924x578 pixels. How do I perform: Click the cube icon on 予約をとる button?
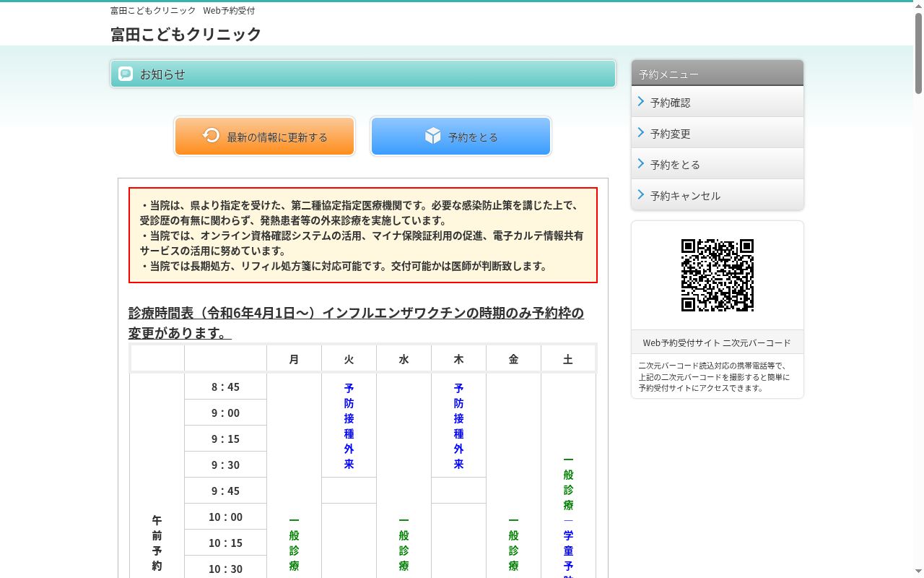[432, 135]
